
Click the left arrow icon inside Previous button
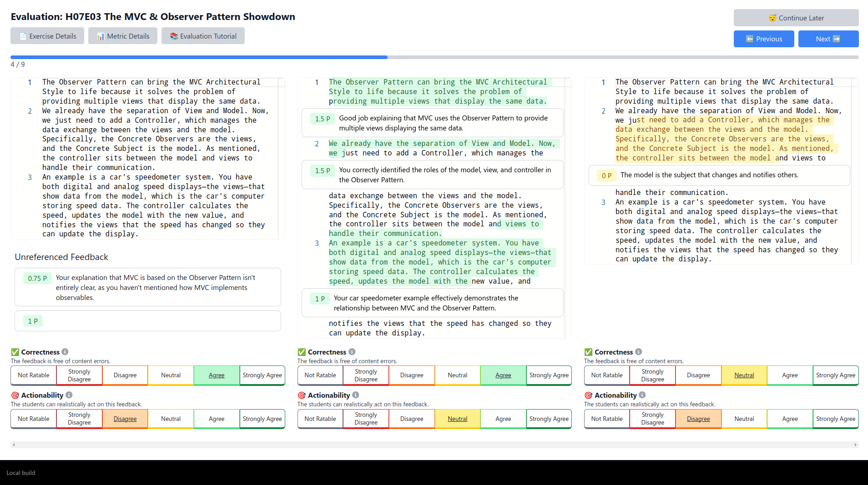click(750, 39)
